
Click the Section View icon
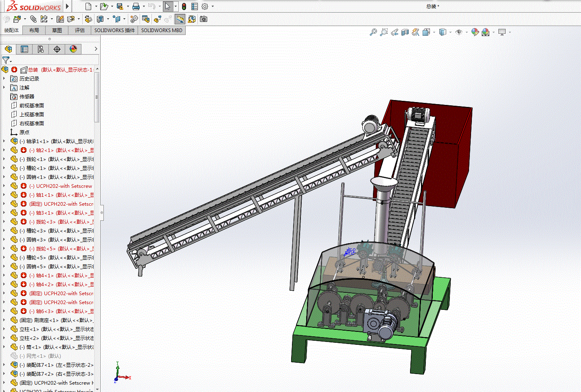405,32
